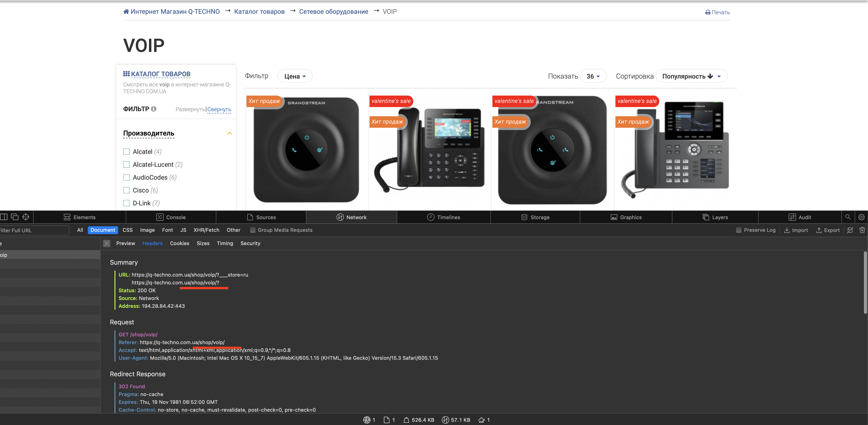Click the resources count document icon
The height and width of the screenshot is (425, 868).
[x=386, y=420]
